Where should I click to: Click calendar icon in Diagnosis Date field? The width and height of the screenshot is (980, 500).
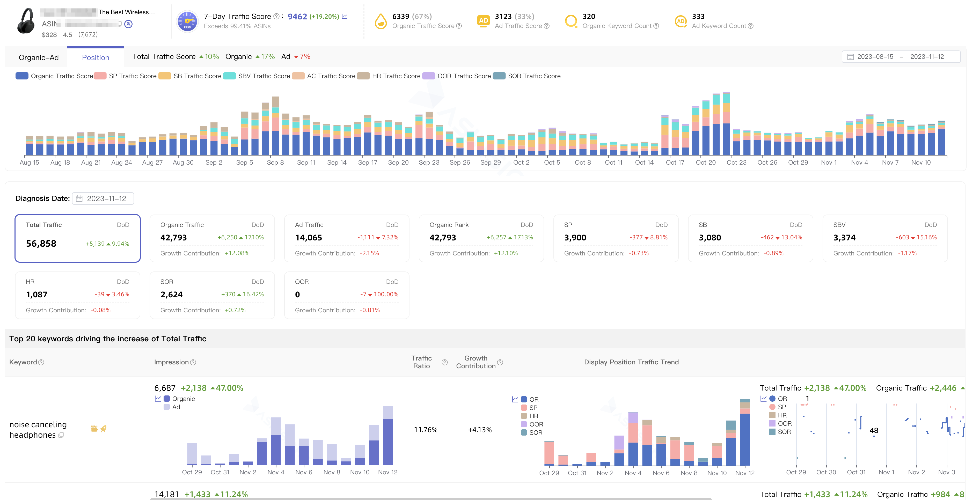click(x=79, y=198)
